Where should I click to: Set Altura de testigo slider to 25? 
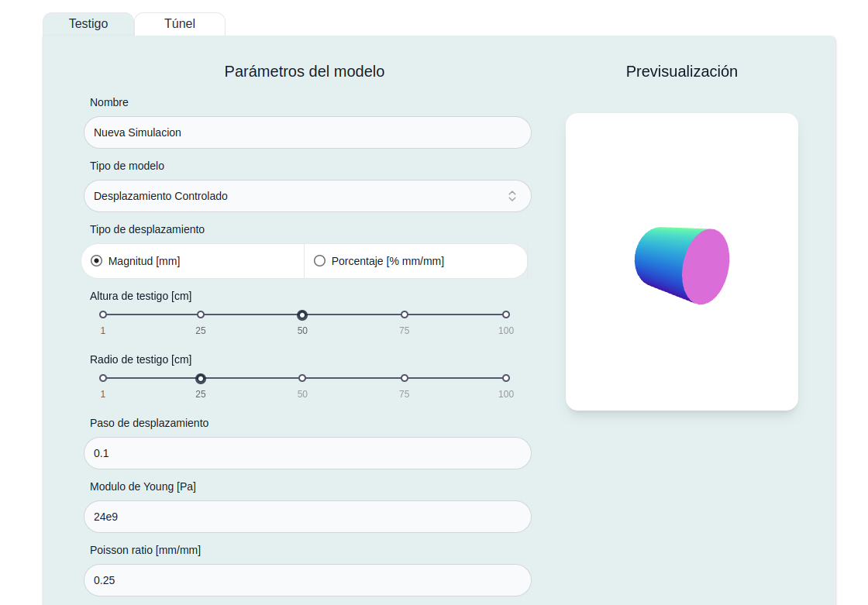pos(201,315)
